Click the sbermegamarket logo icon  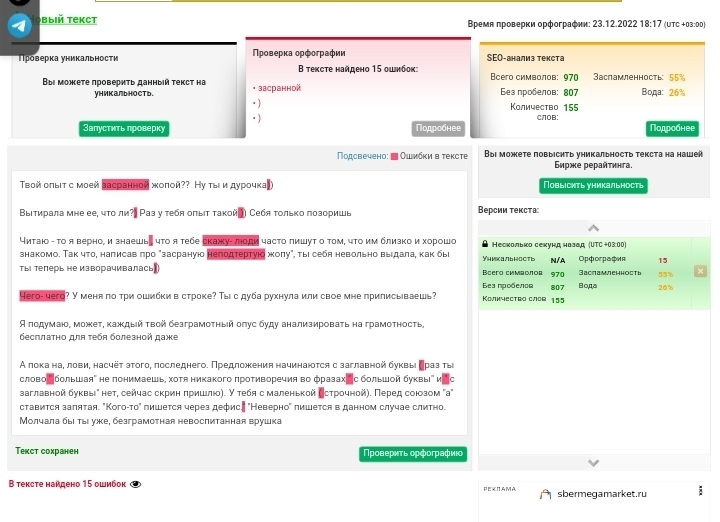(x=545, y=494)
